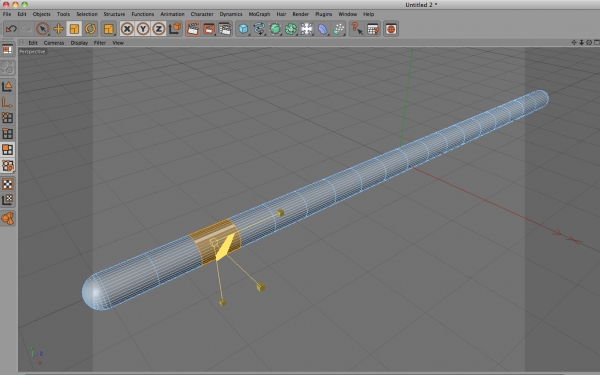600x375 pixels.
Task: Click the Undo arrow icon
Action: [x=11, y=29]
